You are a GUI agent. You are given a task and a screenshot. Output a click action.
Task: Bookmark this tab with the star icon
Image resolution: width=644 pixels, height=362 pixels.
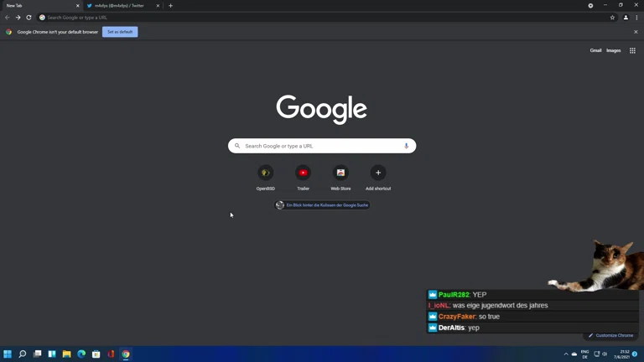pyautogui.click(x=612, y=18)
